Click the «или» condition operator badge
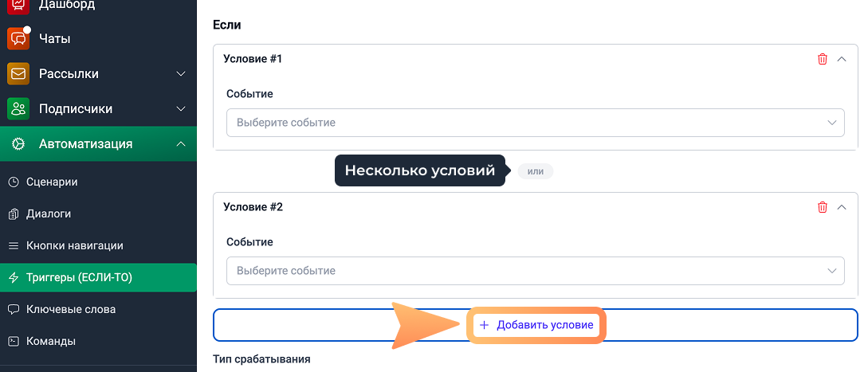The height and width of the screenshot is (372, 868). coord(535,171)
